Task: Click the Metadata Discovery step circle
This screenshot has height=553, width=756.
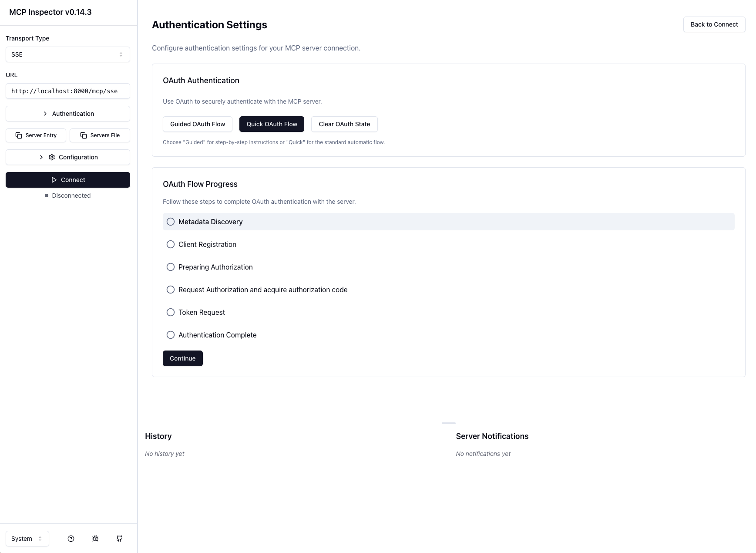Action: pyautogui.click(x=171, y=222)
